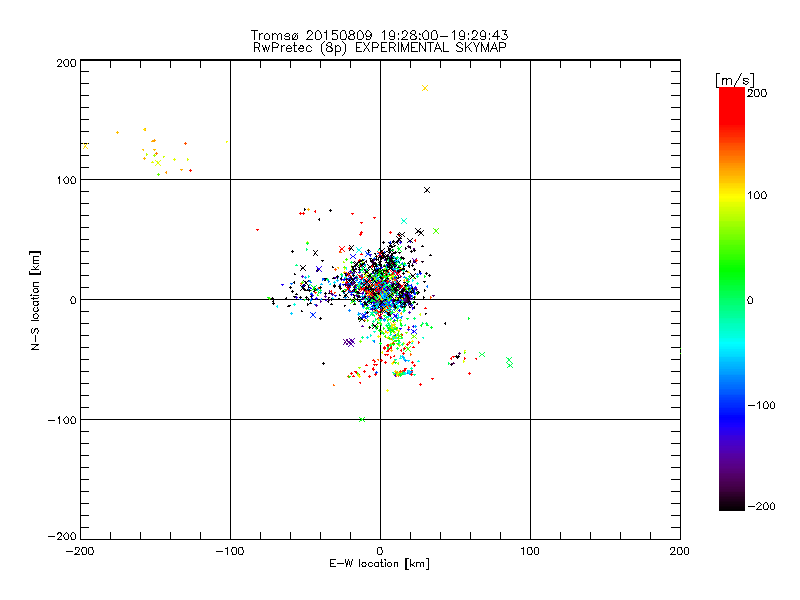800x600 pixels.
Task: Click the purple X marker cluster southwest of center
Action: tap(349, 342)
